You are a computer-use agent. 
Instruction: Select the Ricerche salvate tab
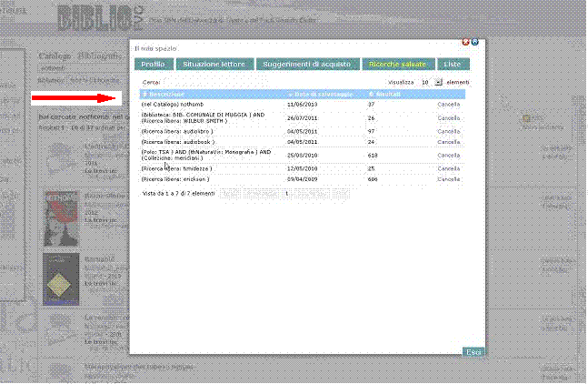click(x=398, y=64)
